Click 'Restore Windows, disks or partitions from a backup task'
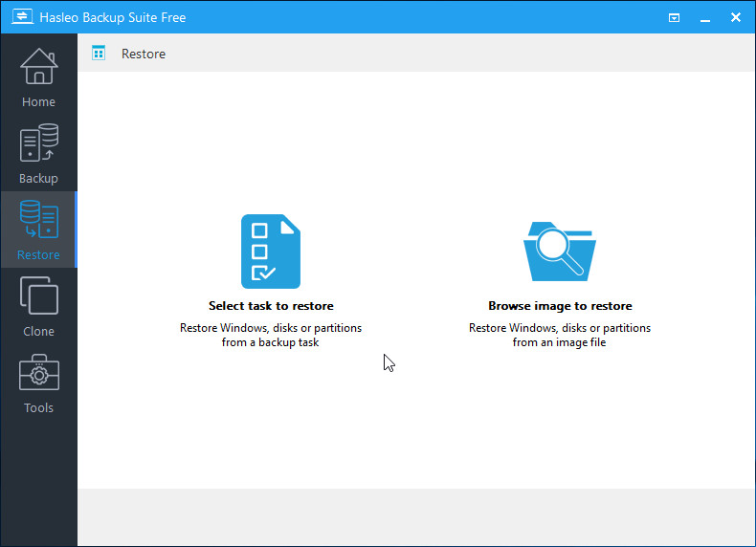Screen dimensions: 756x547 [x=271, y=335]
